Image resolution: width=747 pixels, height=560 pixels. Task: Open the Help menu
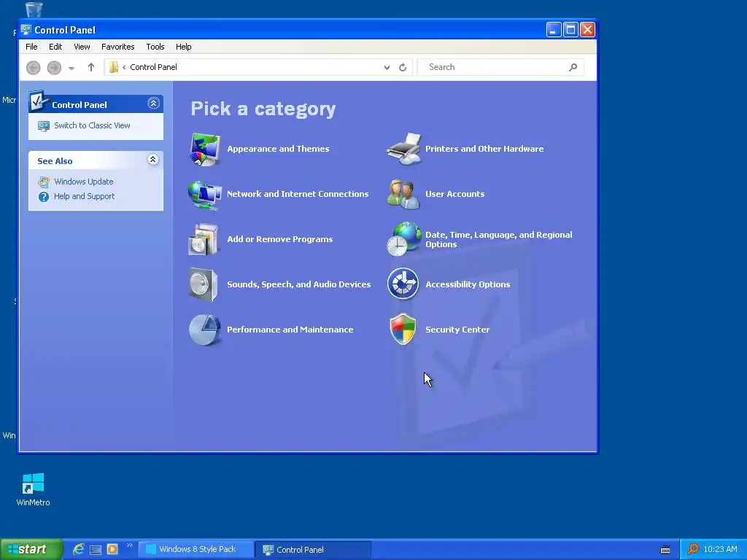pos(183,47)
